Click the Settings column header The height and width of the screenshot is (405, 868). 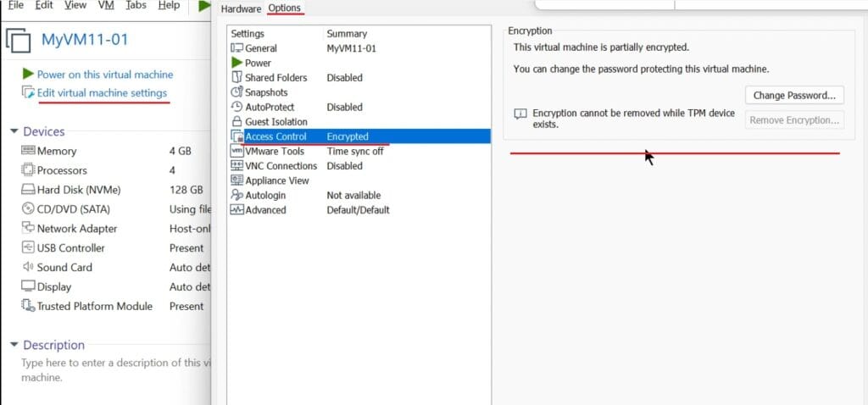click(x=248, y=34)
